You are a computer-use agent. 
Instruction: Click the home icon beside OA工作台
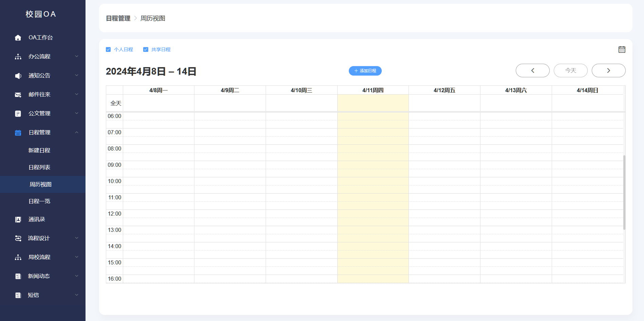18,38
